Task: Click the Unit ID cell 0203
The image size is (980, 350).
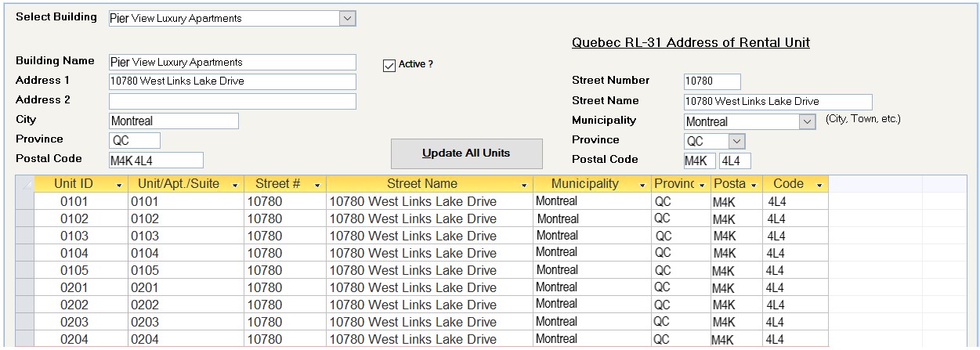Action: [x=81, y=322]
